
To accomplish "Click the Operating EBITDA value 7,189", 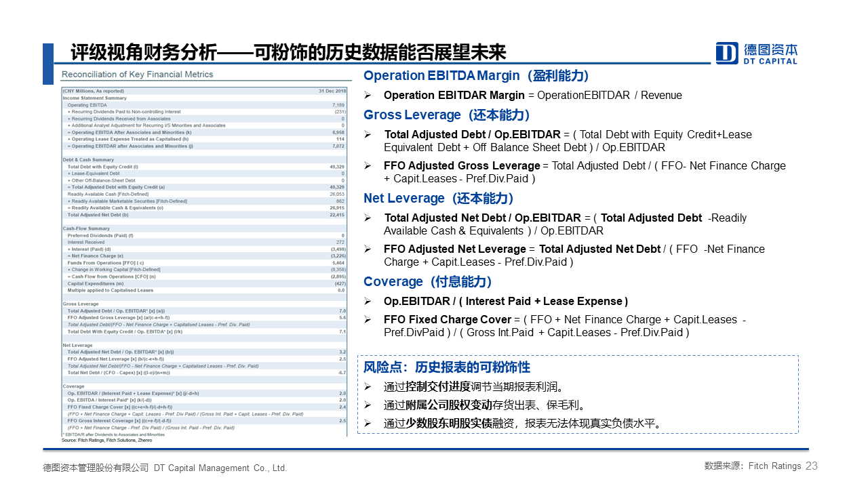I will [338, 105].
